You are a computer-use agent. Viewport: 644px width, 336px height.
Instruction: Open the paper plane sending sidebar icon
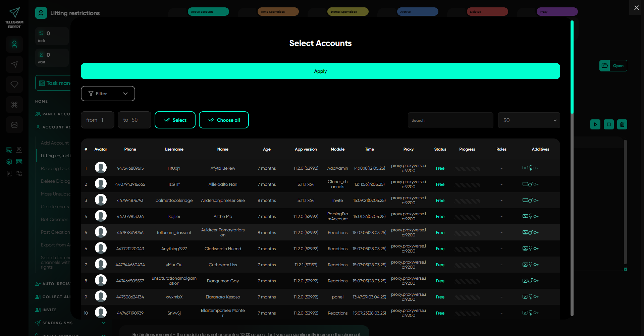(14, 64)
